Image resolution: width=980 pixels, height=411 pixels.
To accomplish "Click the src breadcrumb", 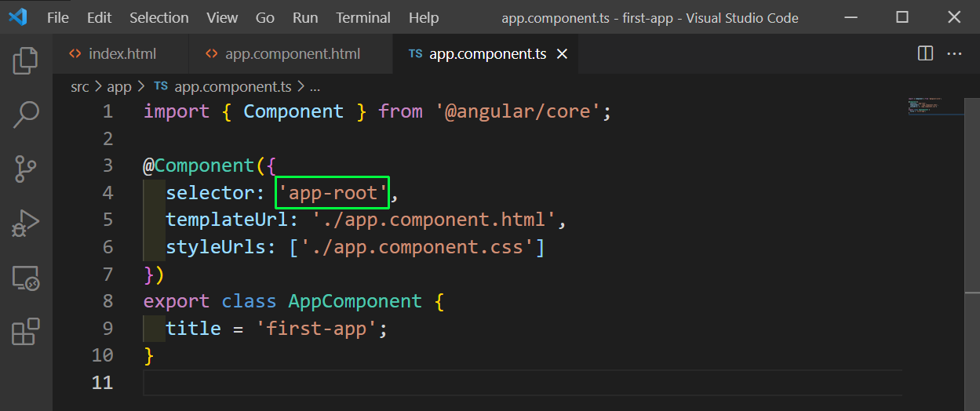I will coord(80,86).
